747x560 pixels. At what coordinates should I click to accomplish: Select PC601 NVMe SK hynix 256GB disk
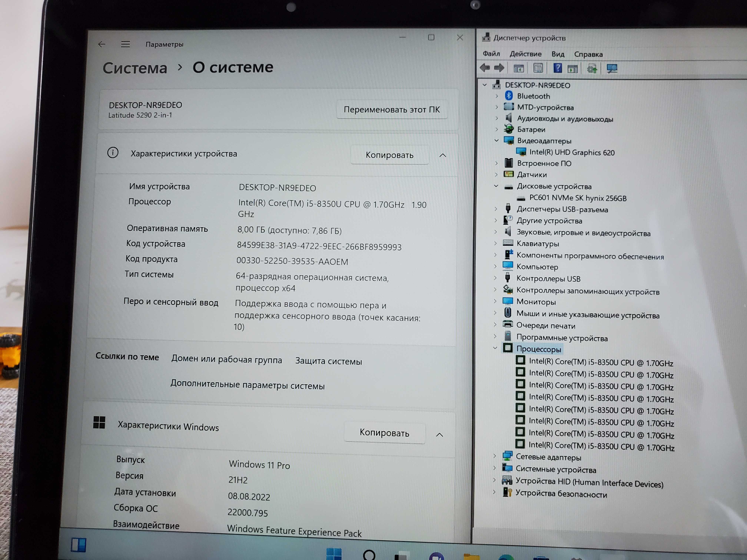pyautogui.click(x=578, y=198)
